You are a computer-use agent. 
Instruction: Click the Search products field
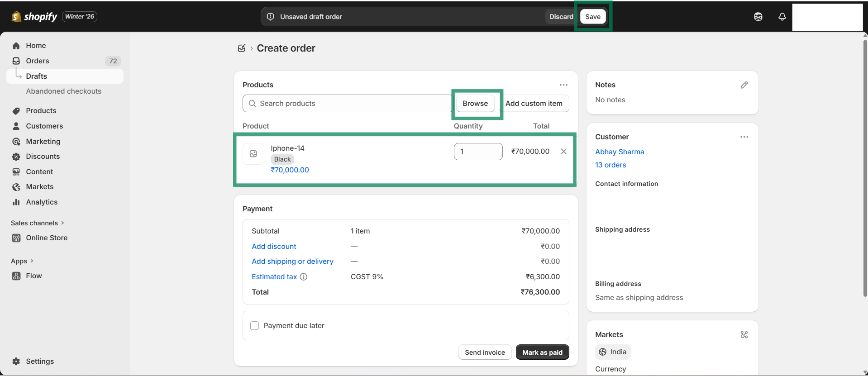point(348,104)
